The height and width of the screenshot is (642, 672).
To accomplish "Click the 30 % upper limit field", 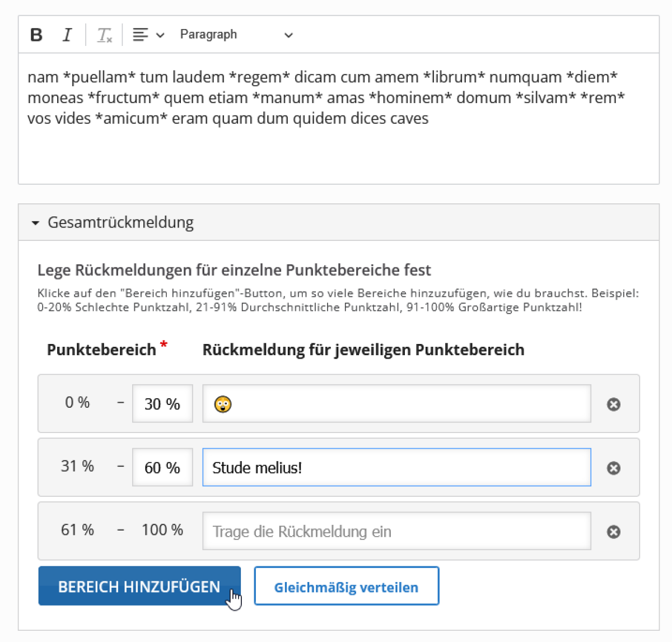I will pos(162,404).
